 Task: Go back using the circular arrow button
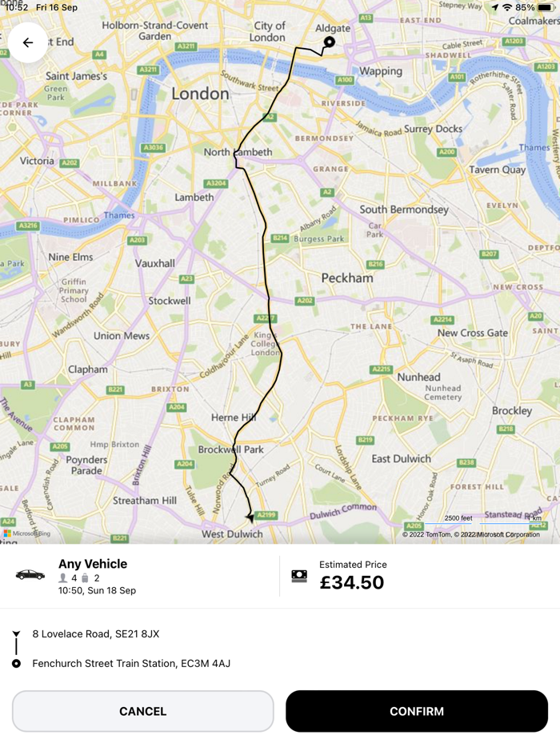[x=28, y=44]
